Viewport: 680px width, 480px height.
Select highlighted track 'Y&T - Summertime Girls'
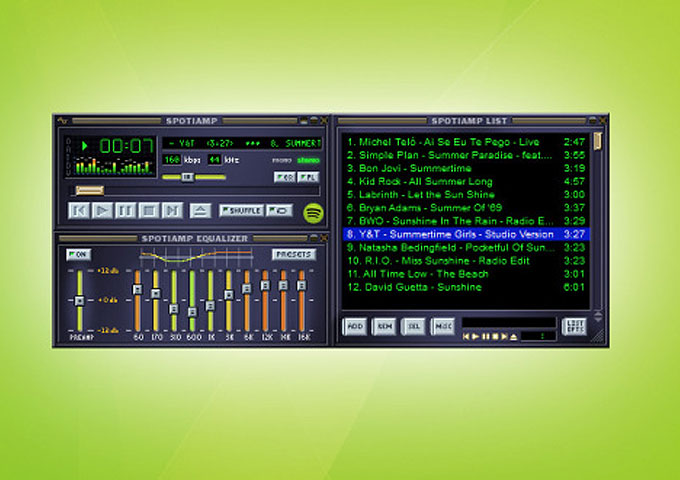tap(466, 235)
